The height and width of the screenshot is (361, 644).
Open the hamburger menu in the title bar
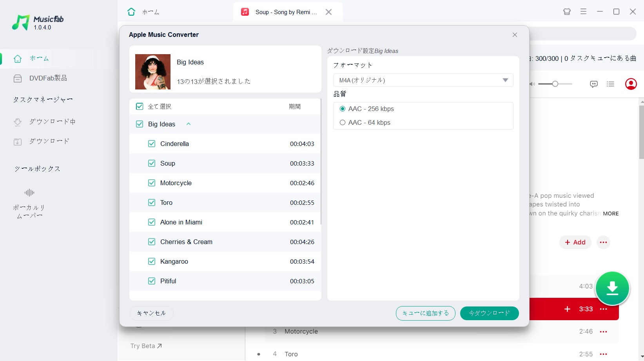click(583, 12)
